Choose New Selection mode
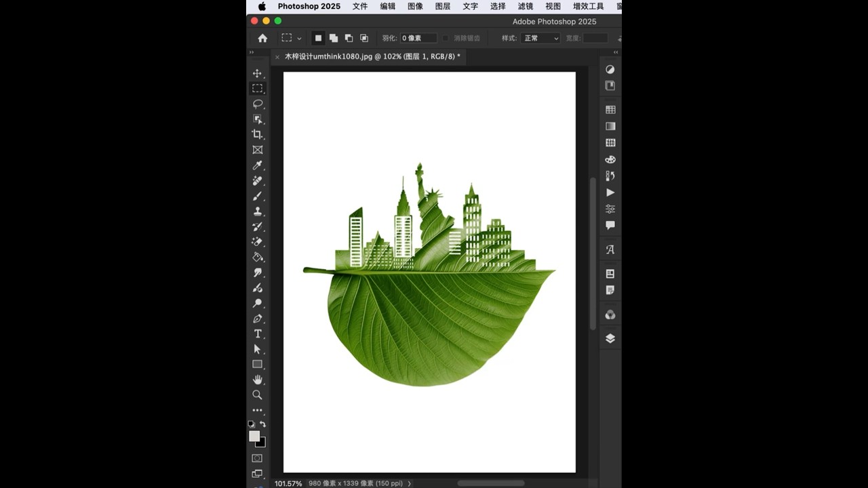This screenshot has height=488, width=868. click(318, 38)
